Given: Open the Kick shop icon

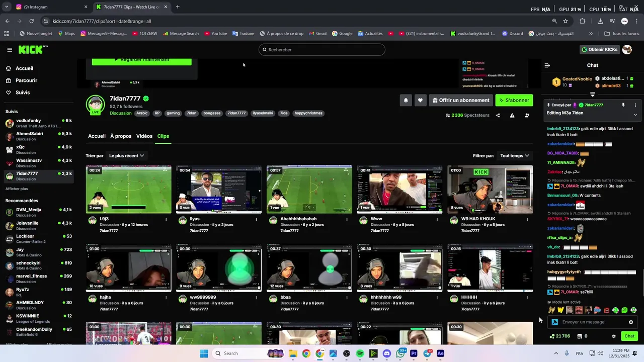Looking at the screenshot, I should [580, 336].
